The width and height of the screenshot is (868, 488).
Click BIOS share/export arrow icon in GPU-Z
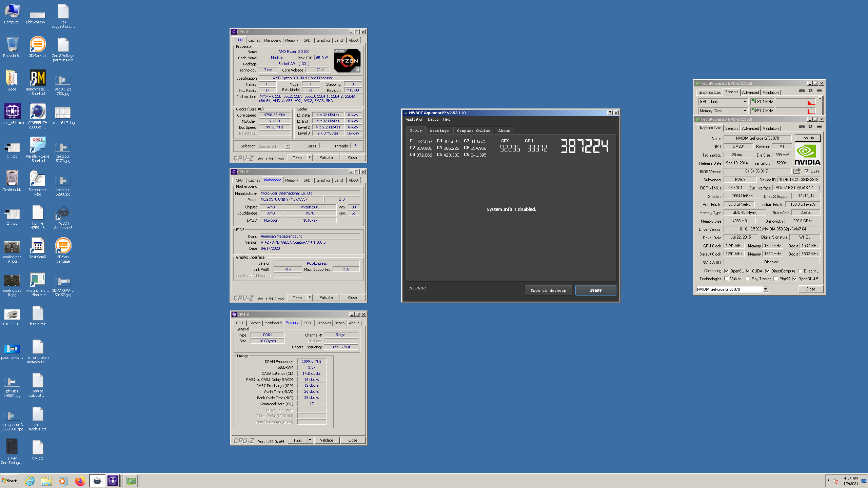click(x=797, y=171)
